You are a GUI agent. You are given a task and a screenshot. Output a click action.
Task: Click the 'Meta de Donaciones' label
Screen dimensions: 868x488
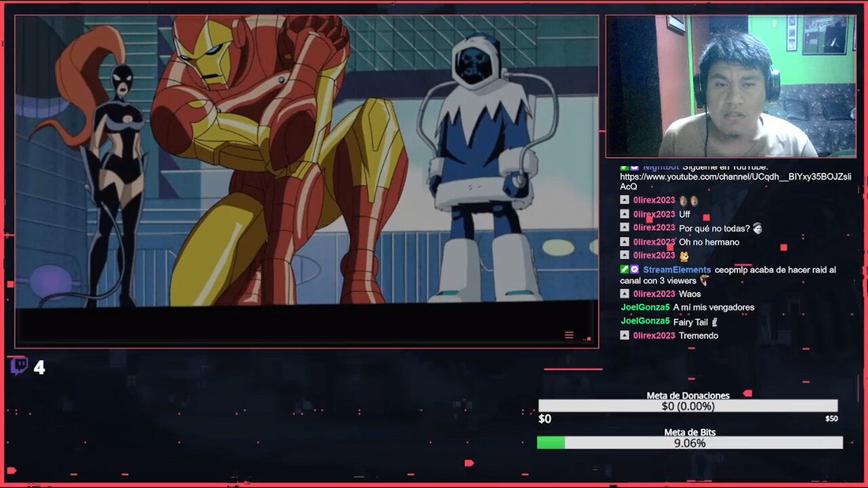tap(688, 395)
